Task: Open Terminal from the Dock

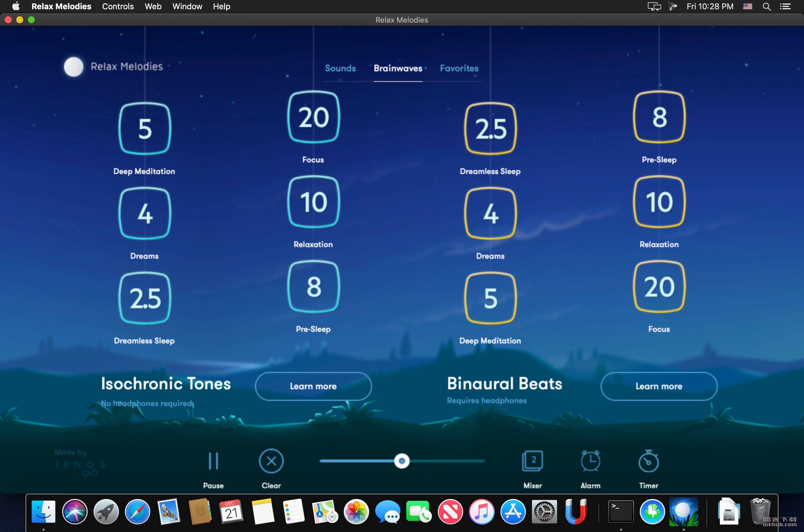Action: pos(621,512)
